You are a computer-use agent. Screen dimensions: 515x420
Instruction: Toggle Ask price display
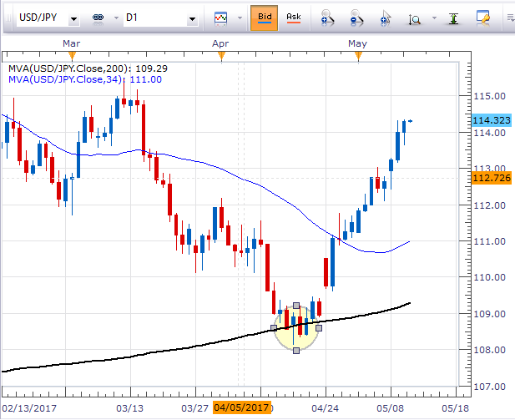(293, 17)
